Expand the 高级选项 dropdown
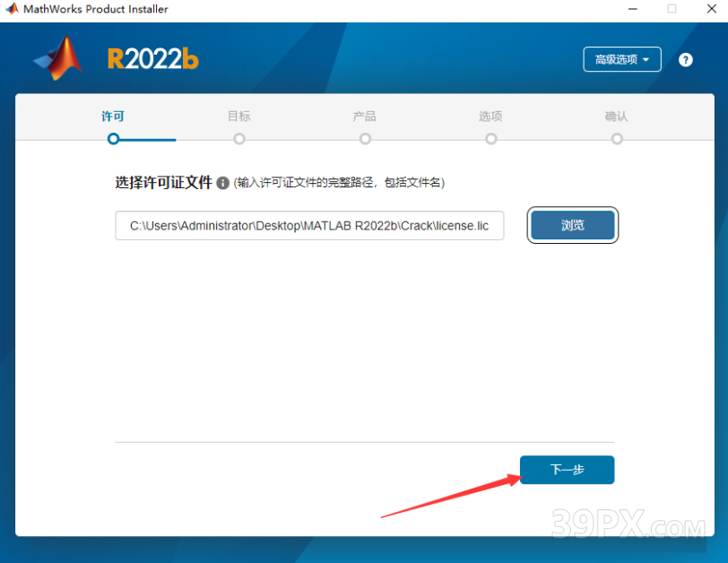Screen dimensions: 728x563 pos(621,59)
